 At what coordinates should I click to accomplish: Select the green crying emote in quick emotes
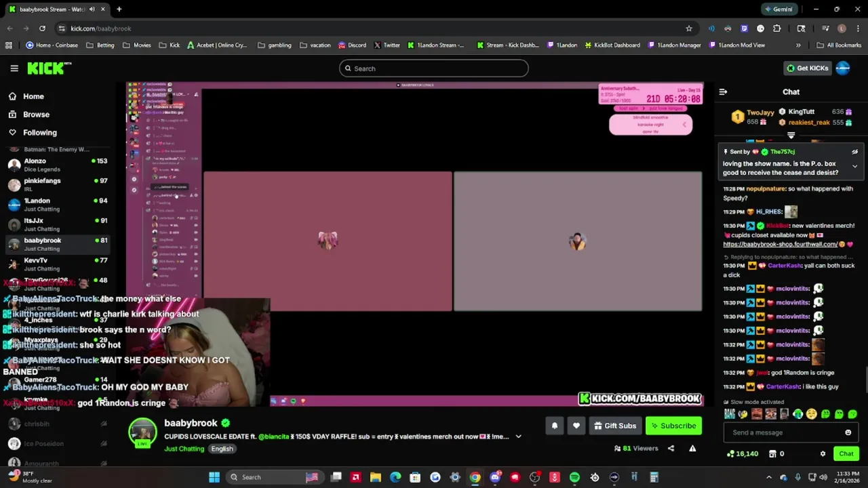797,414
